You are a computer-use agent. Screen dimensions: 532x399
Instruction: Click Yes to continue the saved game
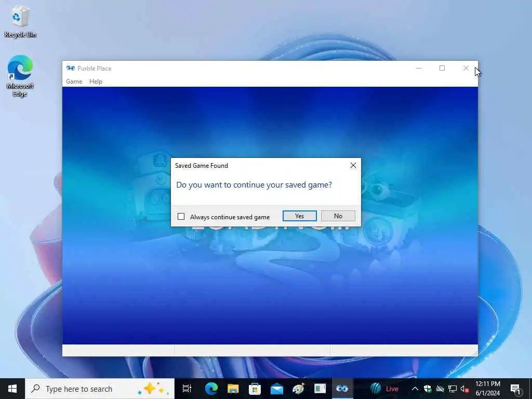point(299,216)
